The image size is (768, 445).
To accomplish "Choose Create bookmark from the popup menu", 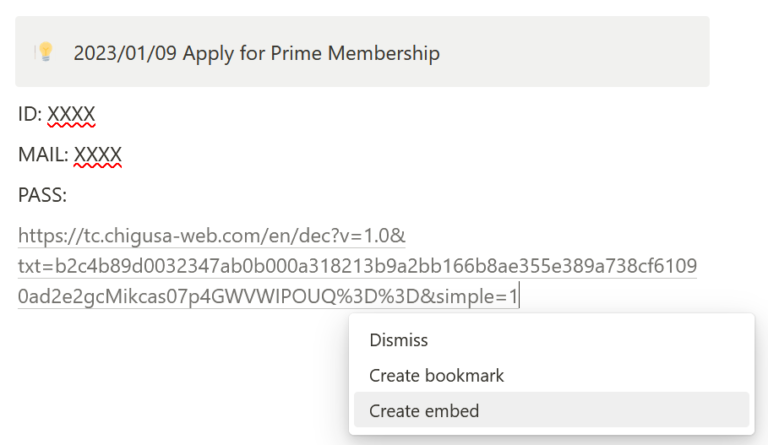I will [436, 376].
